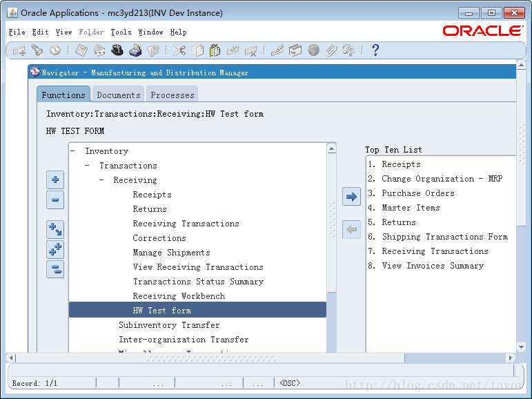
Task: Select View Invoices Summary in Top Ten
Action: 433,266
